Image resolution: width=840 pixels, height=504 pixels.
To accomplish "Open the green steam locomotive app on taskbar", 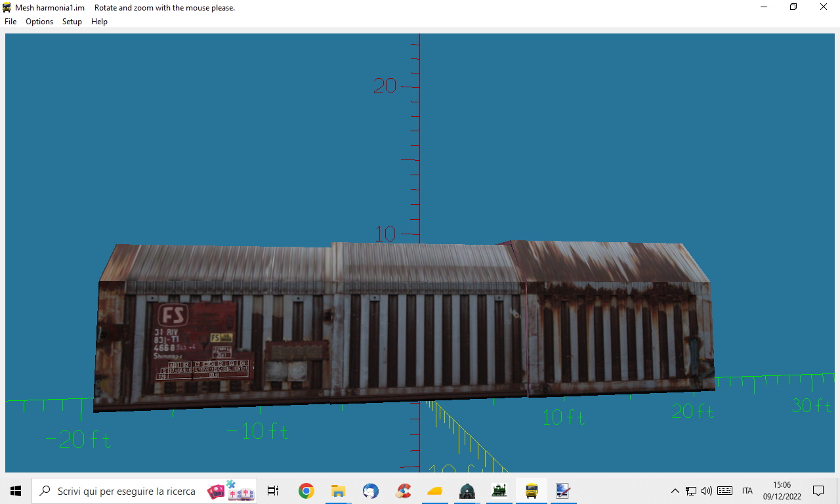I will pyautogui.click(x=499, y=491).
